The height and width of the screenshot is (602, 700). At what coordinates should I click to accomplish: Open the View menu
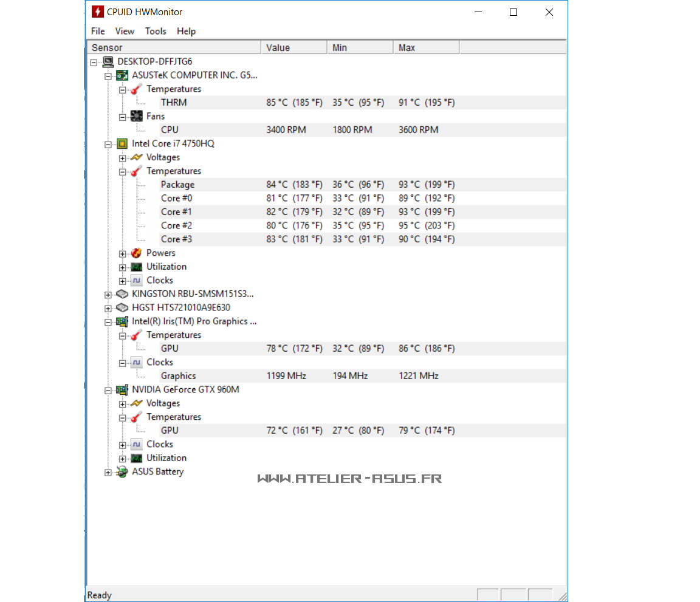(x=125, y=31)
